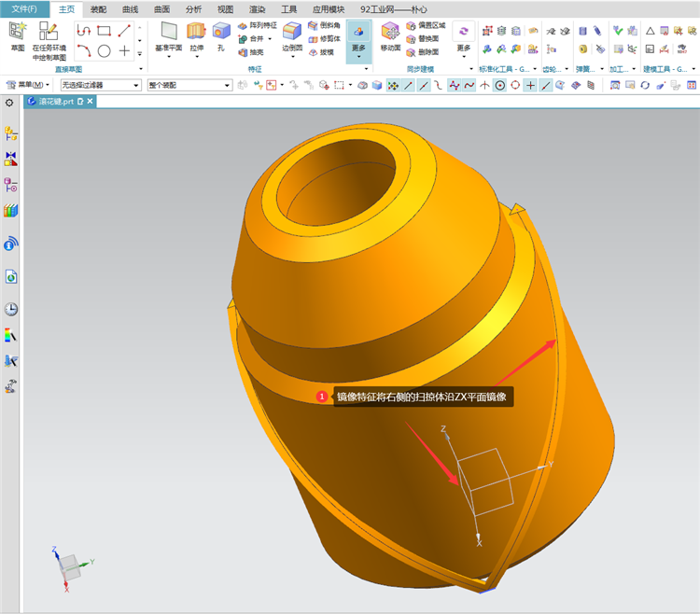Open the History clock sidebar icon
The width and height of the screenshot is (700, 614).
tap(10, 309)
